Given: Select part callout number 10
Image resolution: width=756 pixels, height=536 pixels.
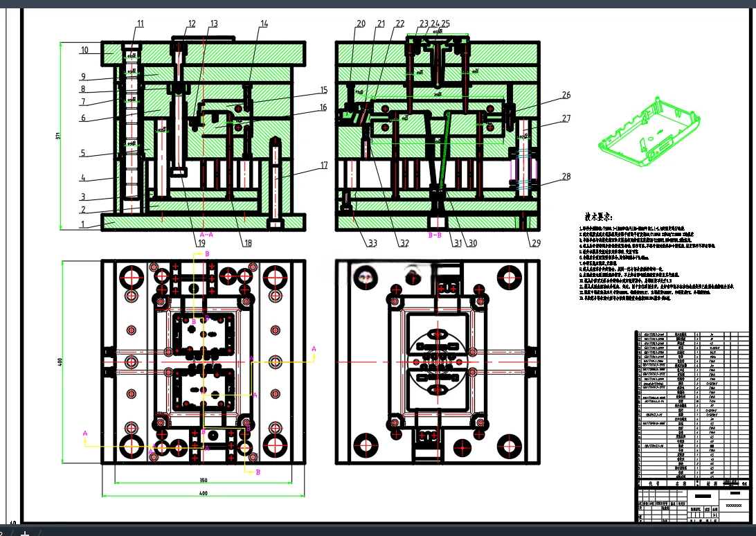Looking at the screenshot, I should [84, 50].
